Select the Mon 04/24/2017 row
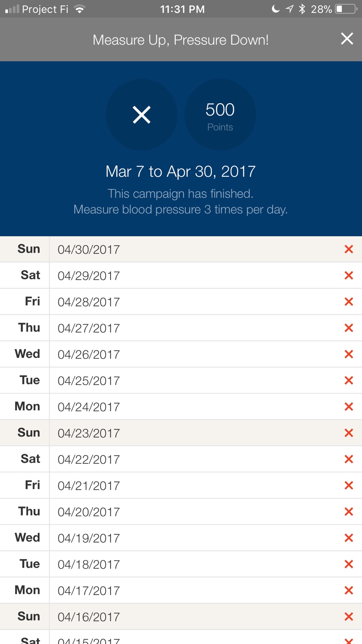Screen dimensions: 362x644 [181, 407]
